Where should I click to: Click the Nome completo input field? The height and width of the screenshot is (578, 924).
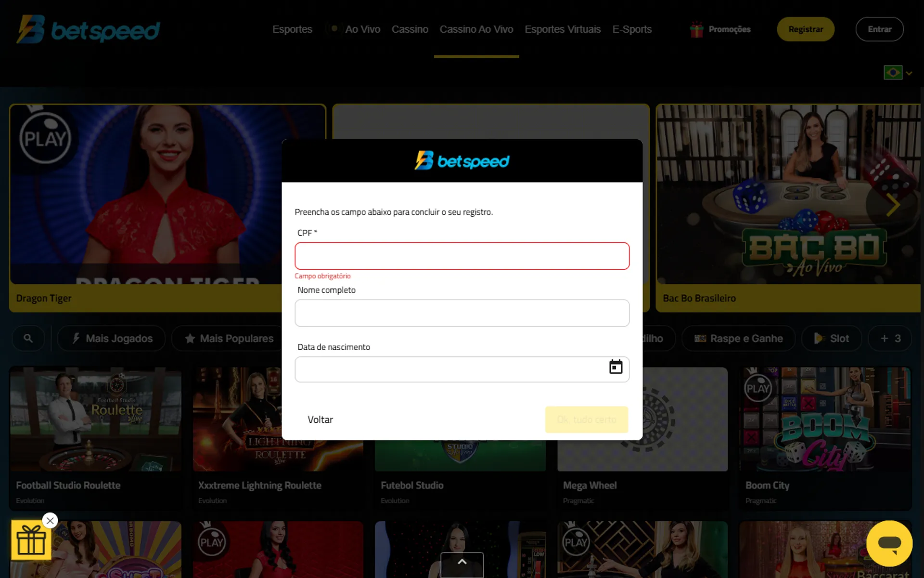coord(462,313)
